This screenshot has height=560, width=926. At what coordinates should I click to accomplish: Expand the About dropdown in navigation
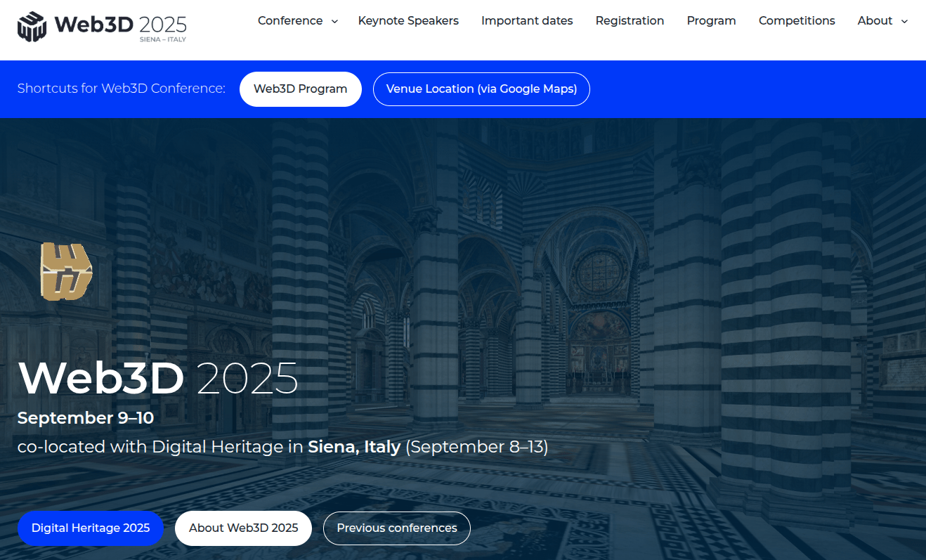(x=882, y=21)
